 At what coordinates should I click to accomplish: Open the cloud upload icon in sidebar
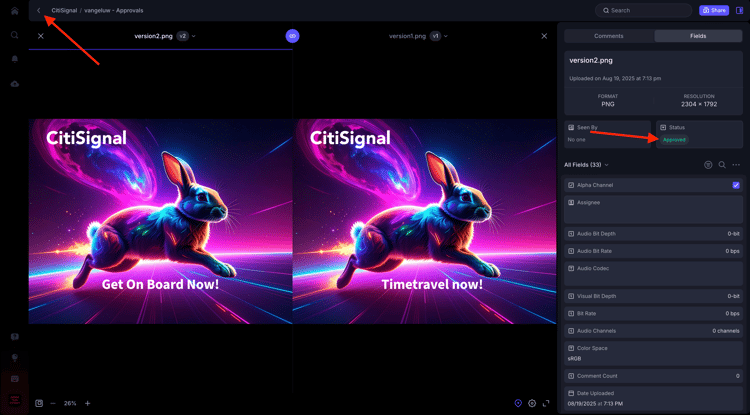click(x=15, y=84)
